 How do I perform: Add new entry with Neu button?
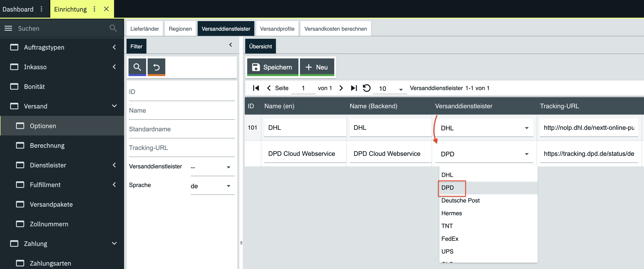click(317, 67)
